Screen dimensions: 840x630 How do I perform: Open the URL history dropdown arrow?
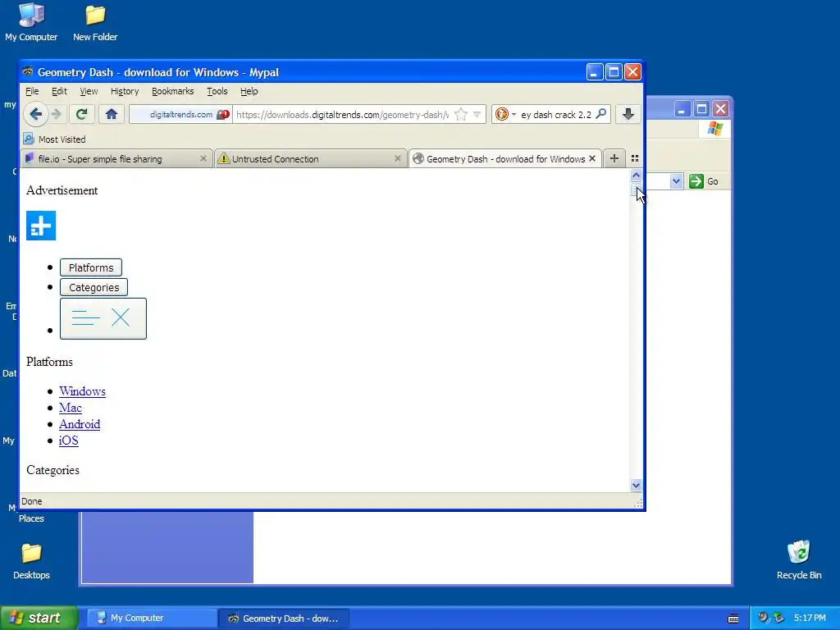[477, 114]
